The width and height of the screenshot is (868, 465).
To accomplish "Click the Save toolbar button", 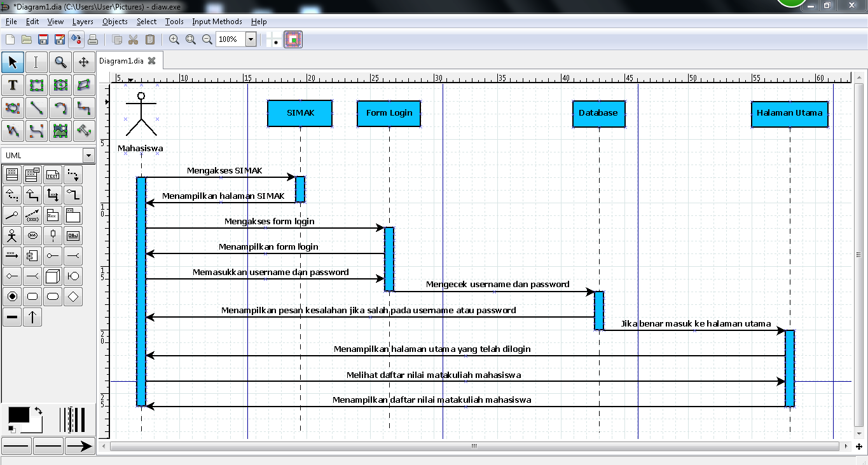I will [42, 39].
